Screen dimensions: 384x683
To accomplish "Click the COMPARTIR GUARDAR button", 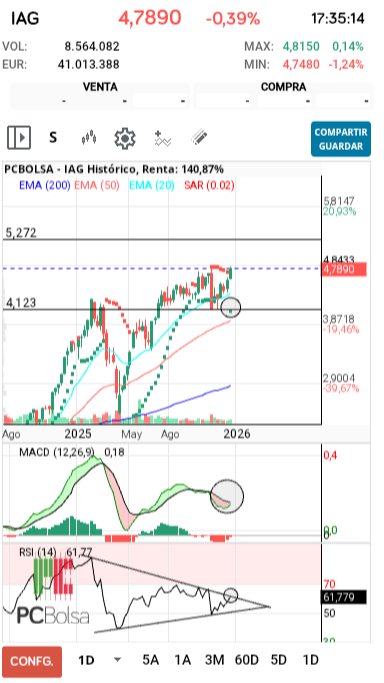I will pos(341,139).
